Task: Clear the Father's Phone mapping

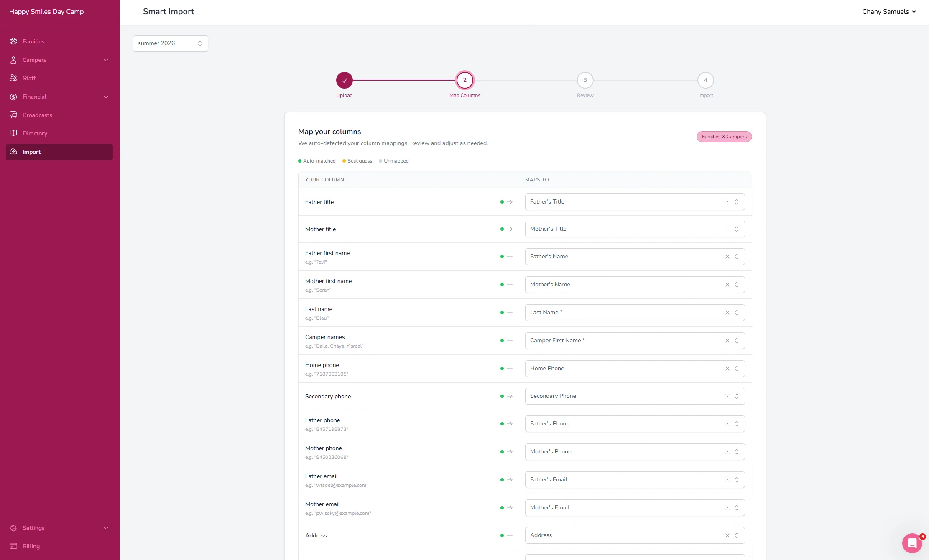Action: (x=727, y=424)
